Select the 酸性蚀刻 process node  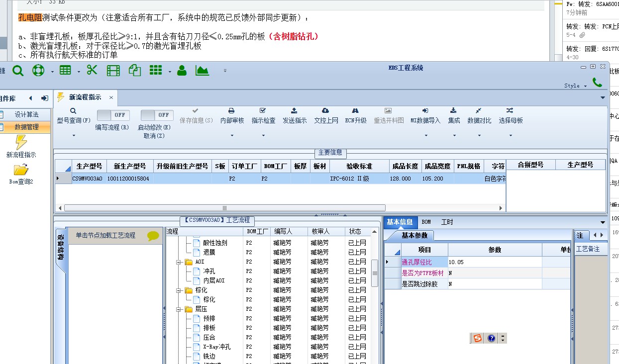tap(215, 243)
